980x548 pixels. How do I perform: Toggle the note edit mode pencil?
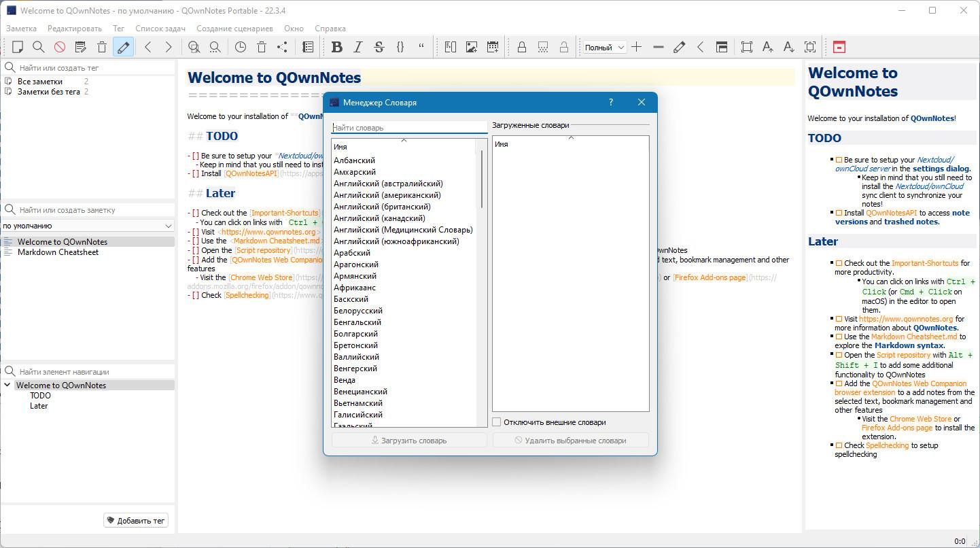[123, 47]
